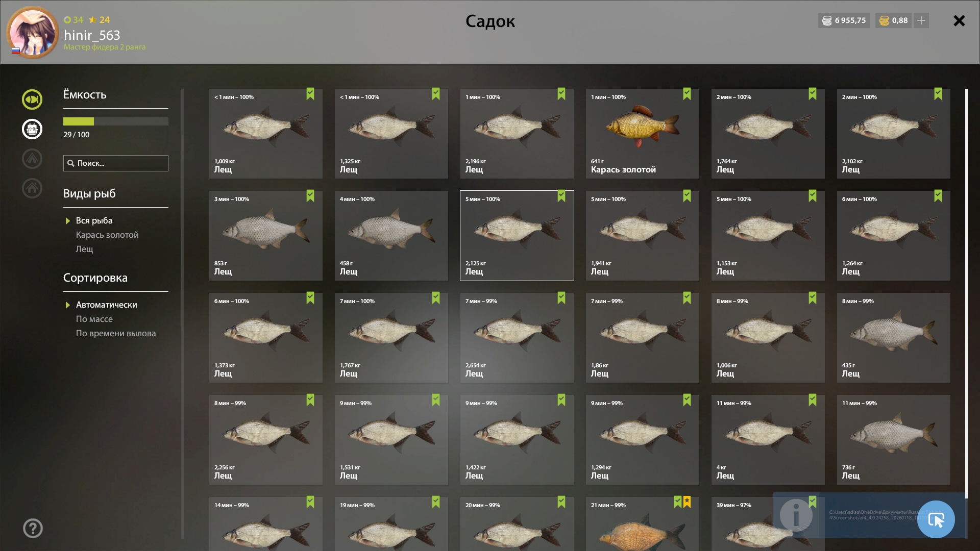Select the fish cage sidebar icon
980x551 pixels.
tap(32, 129)
